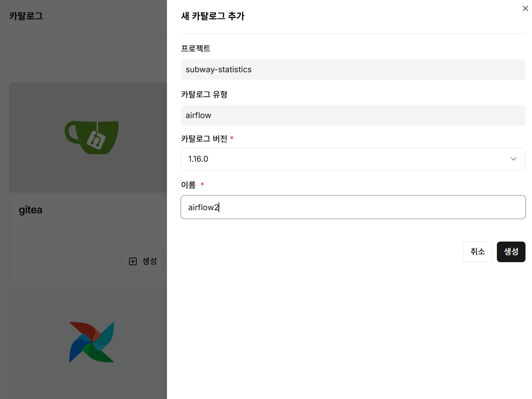Click the 카탈로그 유형 field airflow
The height and width of the screenshot is (399, 532).
[x=353, y=115]
